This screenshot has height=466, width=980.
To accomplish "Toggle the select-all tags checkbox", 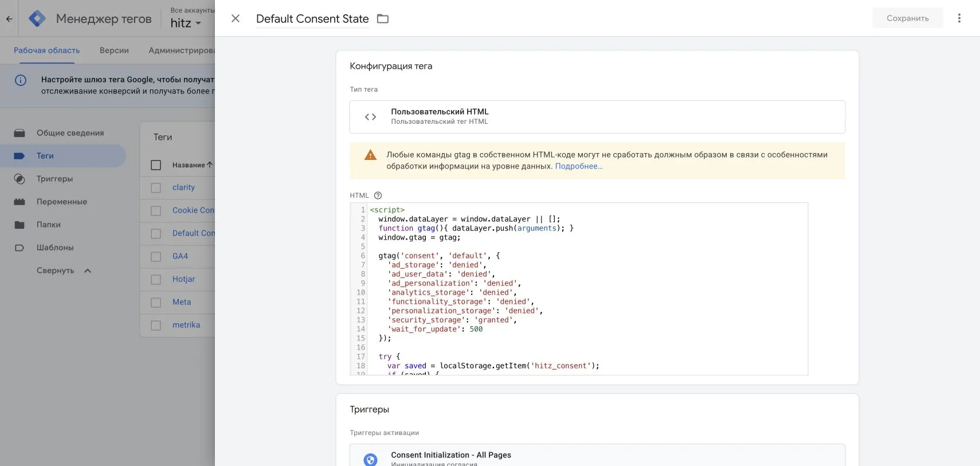I will pos(156,165).
